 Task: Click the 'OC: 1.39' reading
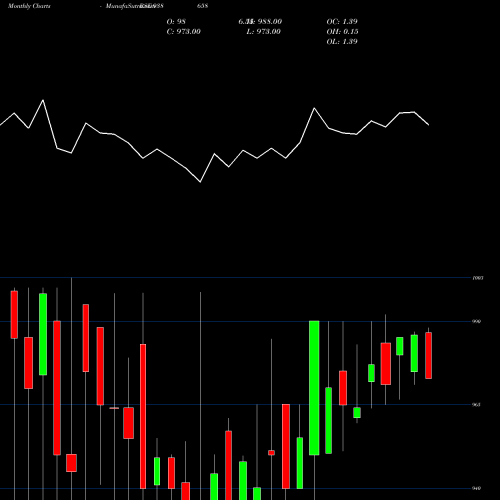pyautogui.click(x=342, y=22)
